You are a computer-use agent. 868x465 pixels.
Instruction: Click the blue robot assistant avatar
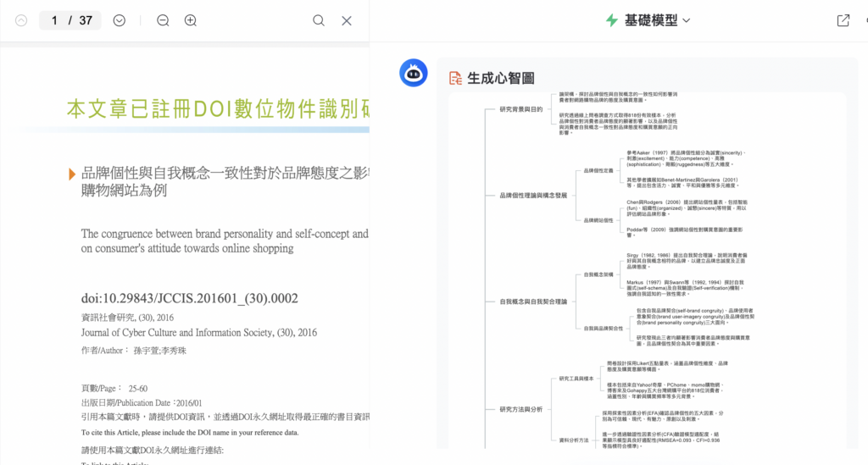tap(414, 74)
